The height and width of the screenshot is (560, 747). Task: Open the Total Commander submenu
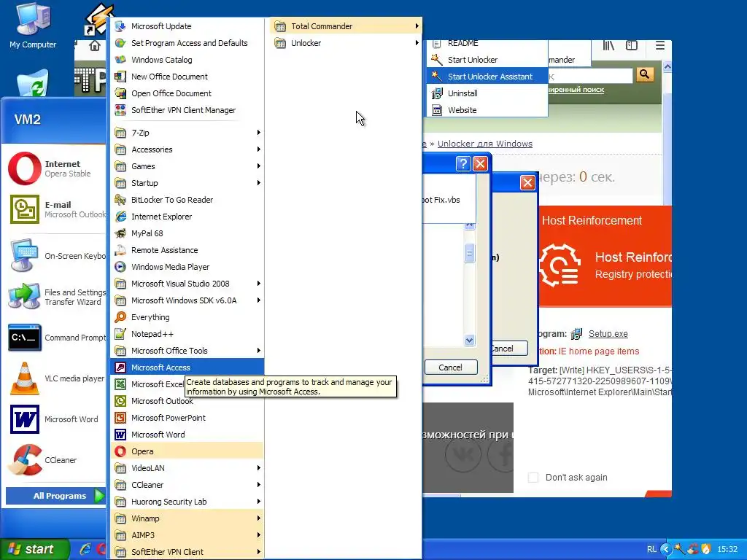click(346, 26)
